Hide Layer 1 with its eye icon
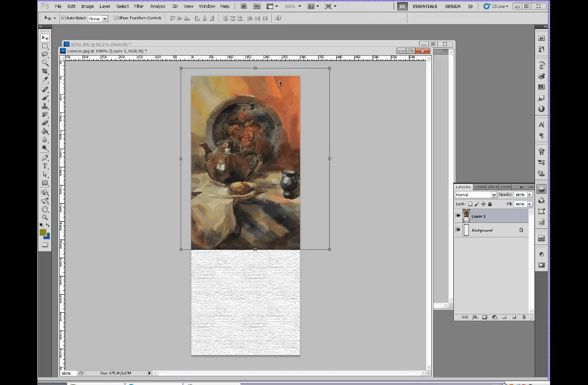 pos(458,216)
